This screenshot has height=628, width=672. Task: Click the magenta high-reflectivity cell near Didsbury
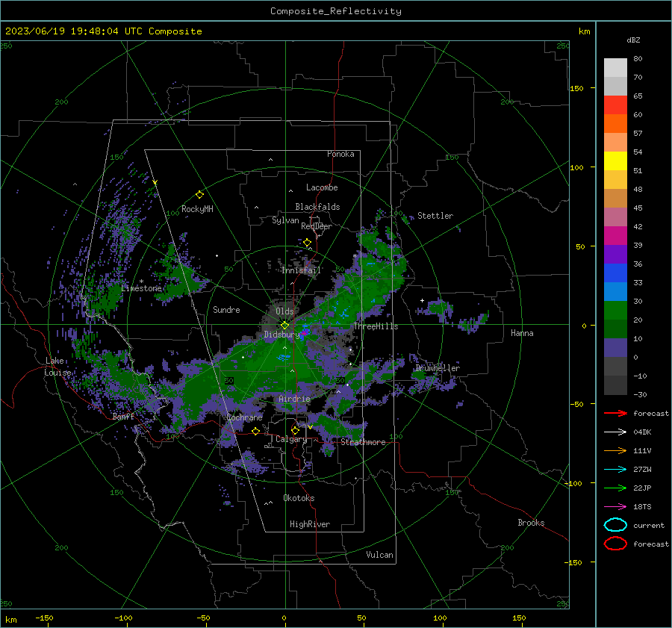click(x=304, y=332)
